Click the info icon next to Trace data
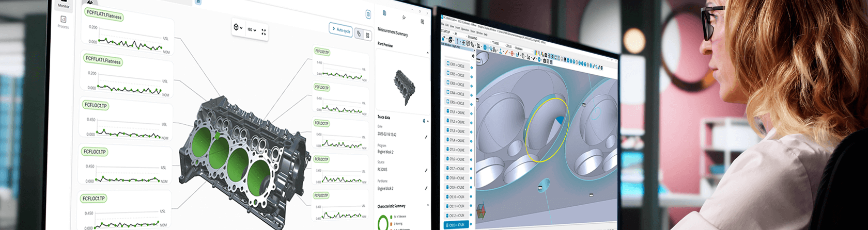This screenshot has width=868, height=230. point(424,121)
